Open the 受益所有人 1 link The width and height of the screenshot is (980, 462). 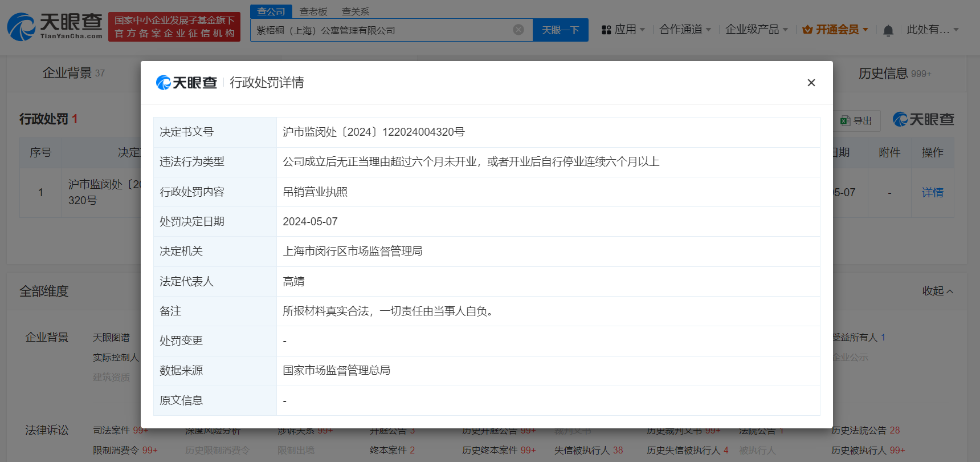click(859, 338)
